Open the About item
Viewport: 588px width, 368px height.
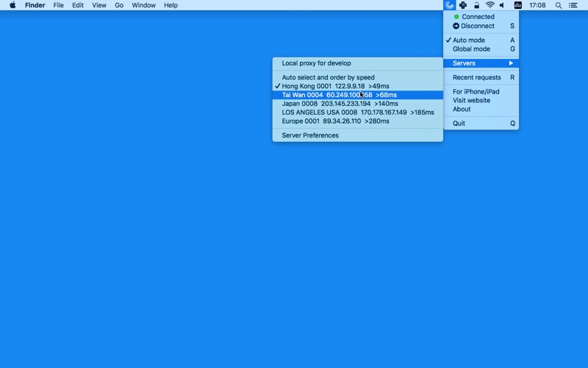[481, 109]
